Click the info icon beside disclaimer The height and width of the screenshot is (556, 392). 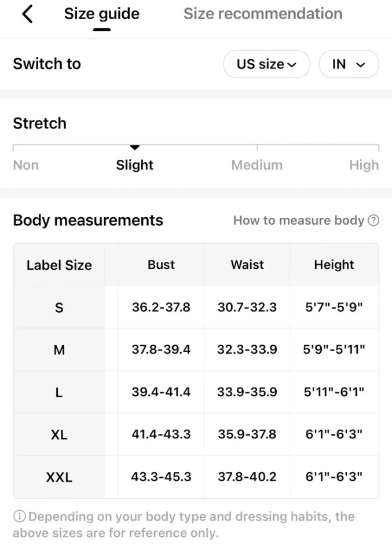coord(19,517)
